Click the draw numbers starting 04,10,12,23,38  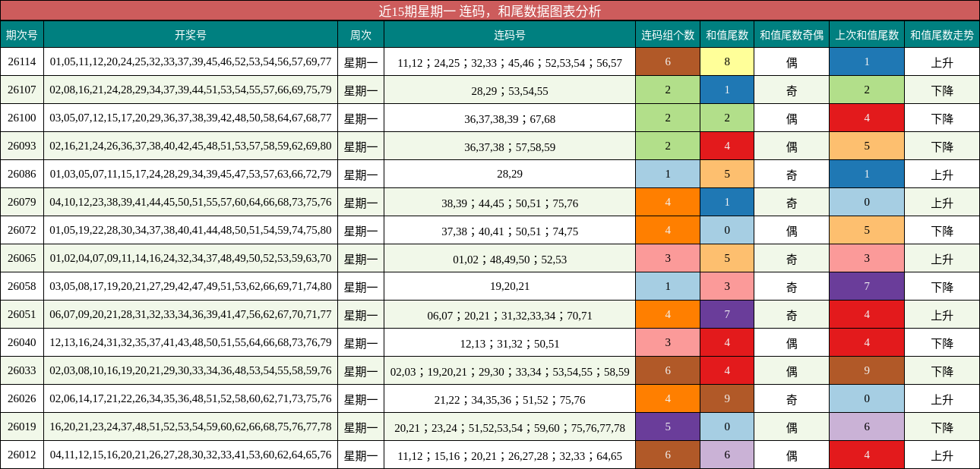point(191,202)
